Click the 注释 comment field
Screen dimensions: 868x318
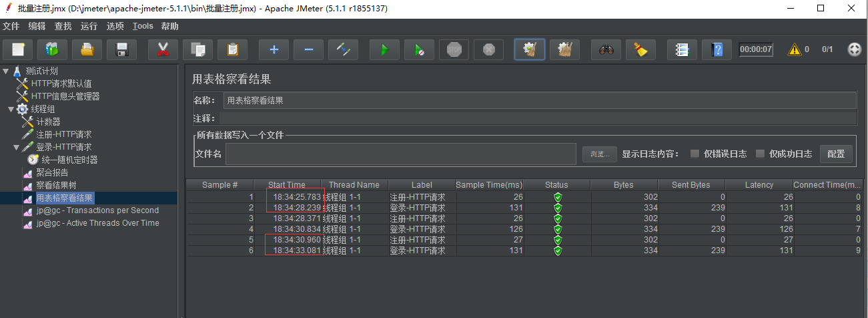(538, 118)
